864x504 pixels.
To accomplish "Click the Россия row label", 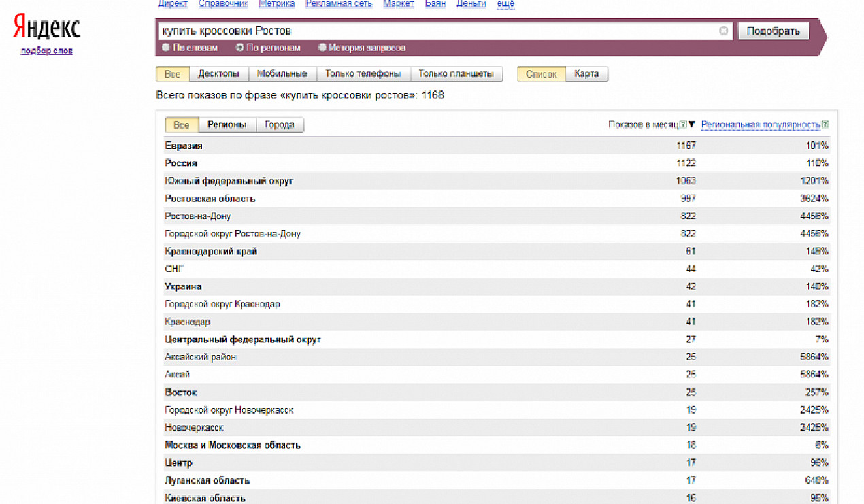I will coord(181,163).
